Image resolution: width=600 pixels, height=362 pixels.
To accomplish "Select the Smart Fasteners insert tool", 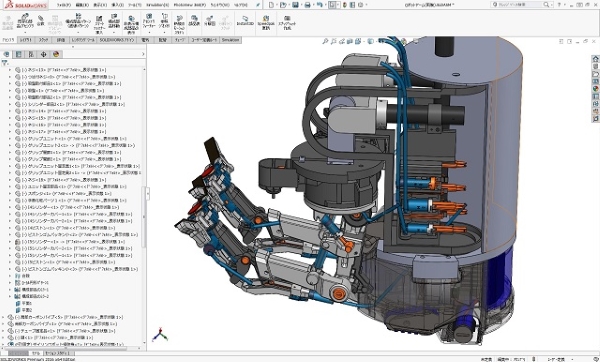I will click(99, 24).
